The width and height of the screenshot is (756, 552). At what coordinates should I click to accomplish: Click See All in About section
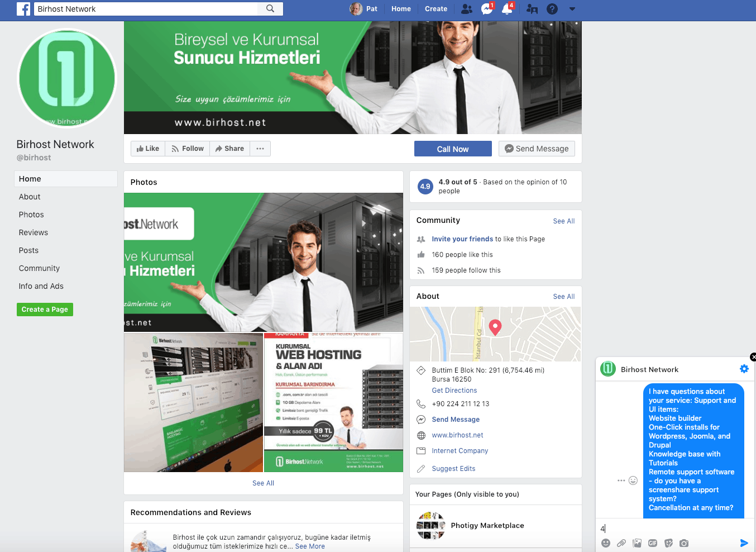click(564, 297)
